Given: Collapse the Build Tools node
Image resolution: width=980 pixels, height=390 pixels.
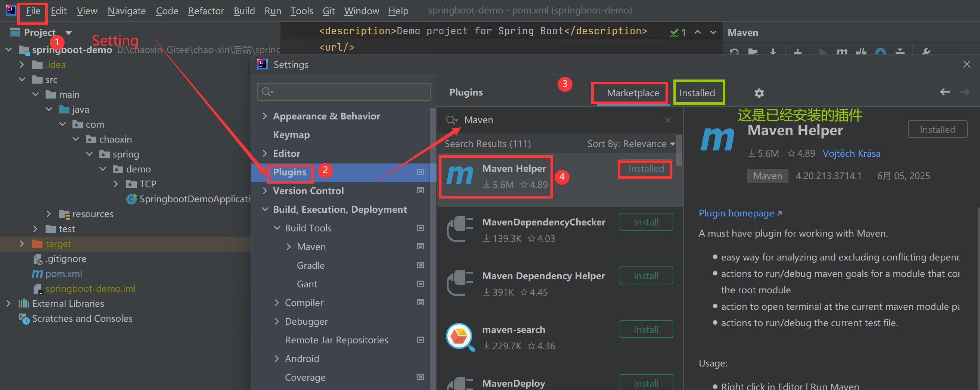Looking at the screenshot, I should click(x=277, y=228).
